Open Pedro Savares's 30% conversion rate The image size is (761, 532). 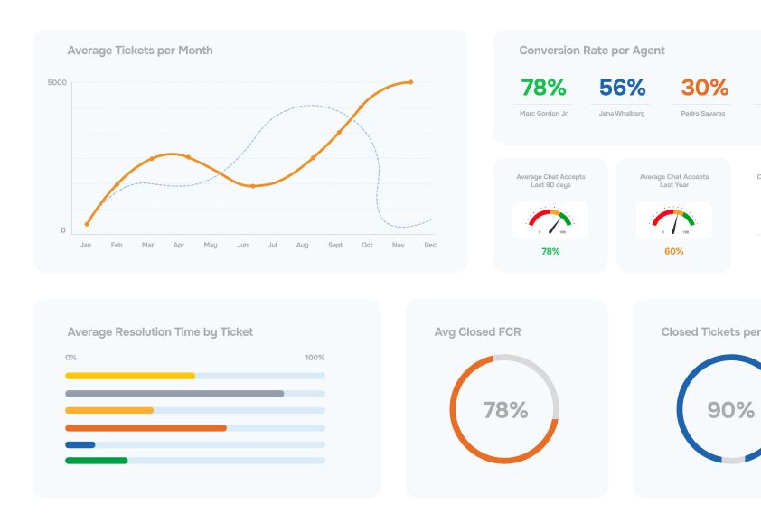pyautogui.click(x=704, y=88)
